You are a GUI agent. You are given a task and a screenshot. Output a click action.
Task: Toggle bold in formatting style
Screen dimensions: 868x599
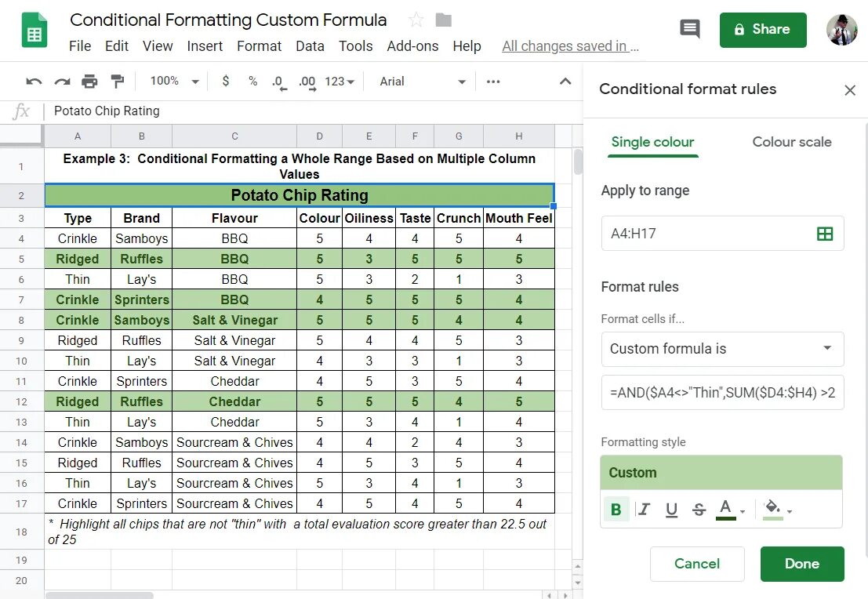pos(616,510)
